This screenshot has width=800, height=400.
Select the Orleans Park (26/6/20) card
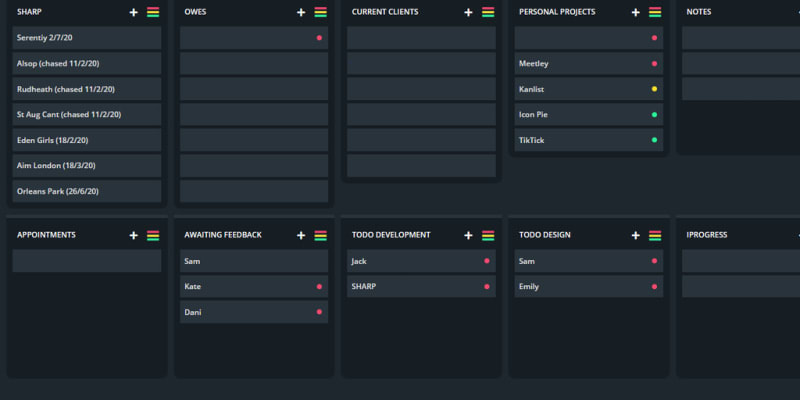86,191
